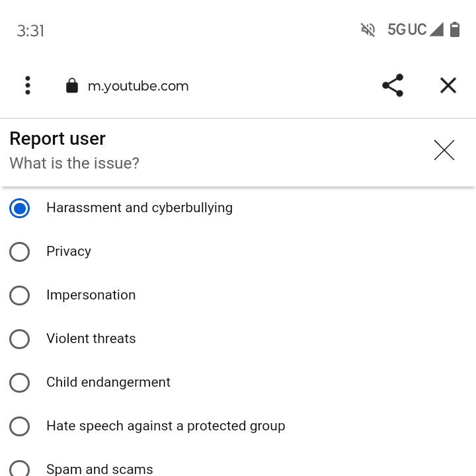
Task: Tap the 3:31 clock in status bar
Action: coord(30,30)
